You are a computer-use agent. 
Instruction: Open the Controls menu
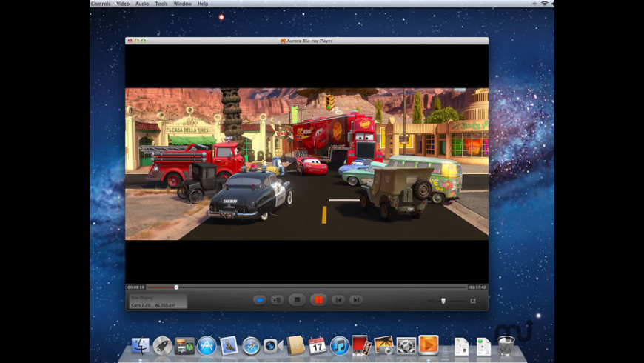coord(100,4)
